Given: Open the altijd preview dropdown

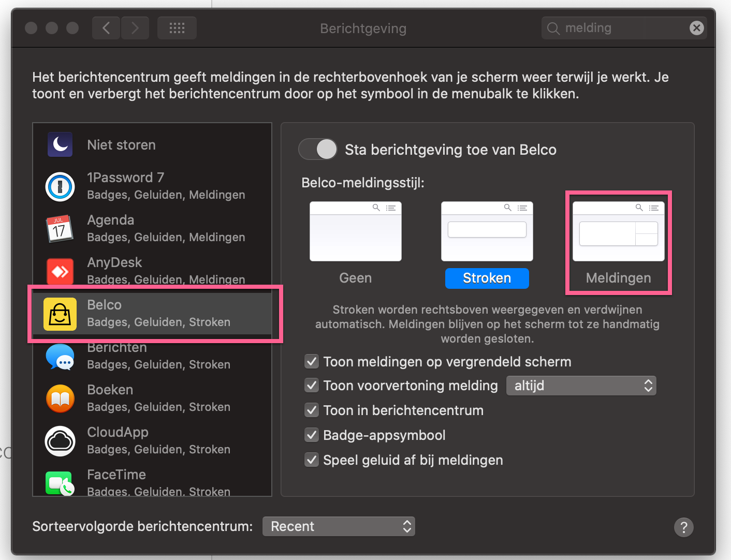Looking at the screenshot, I should 581,386.
